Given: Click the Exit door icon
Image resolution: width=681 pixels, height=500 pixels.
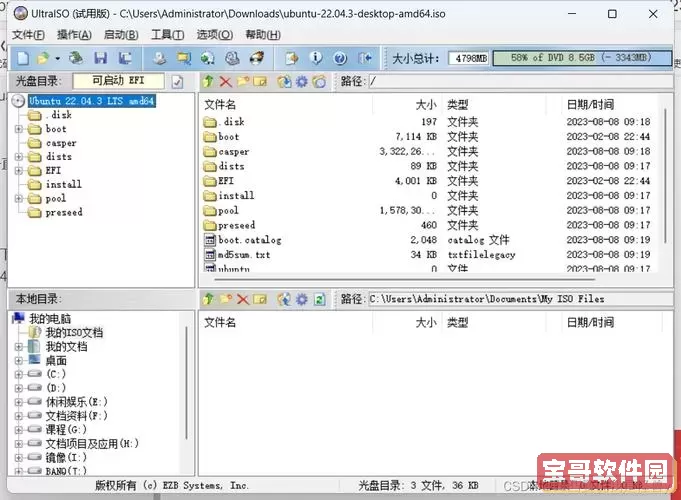Looking at the screenshot, I should (365, 58).
